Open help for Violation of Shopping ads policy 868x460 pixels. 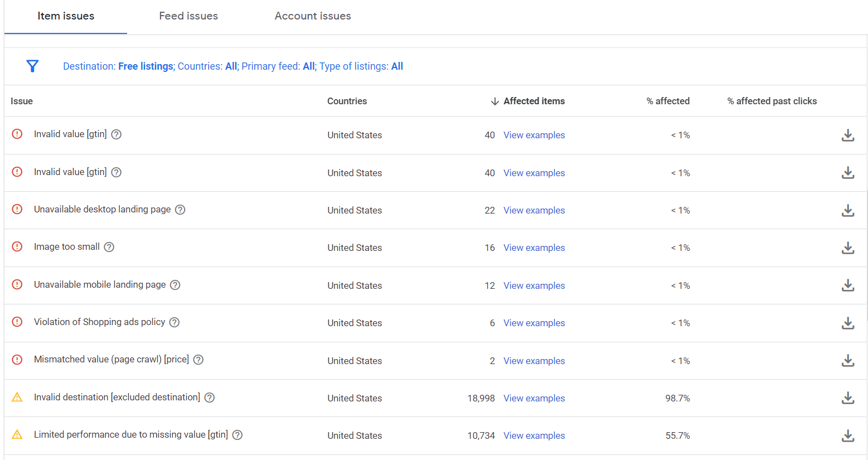click(174, 322)
